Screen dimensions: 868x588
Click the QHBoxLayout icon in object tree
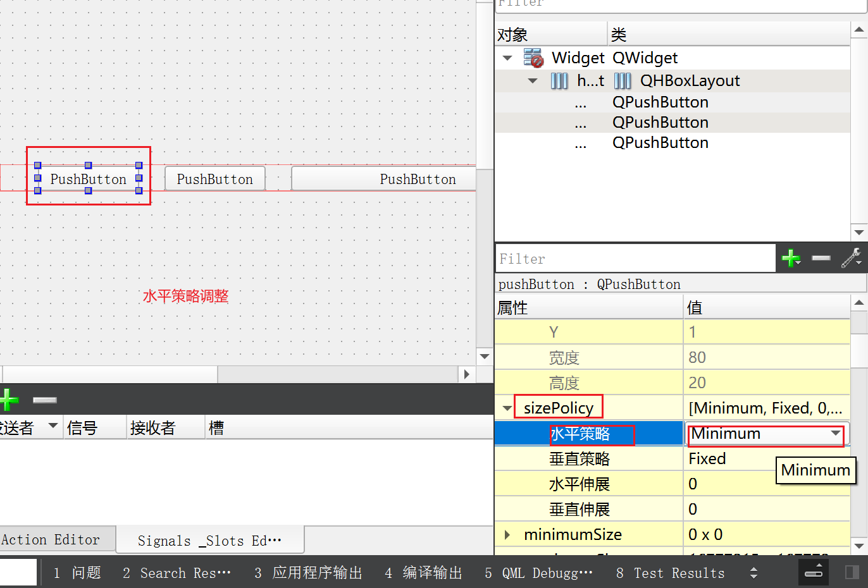pos(623,80)
